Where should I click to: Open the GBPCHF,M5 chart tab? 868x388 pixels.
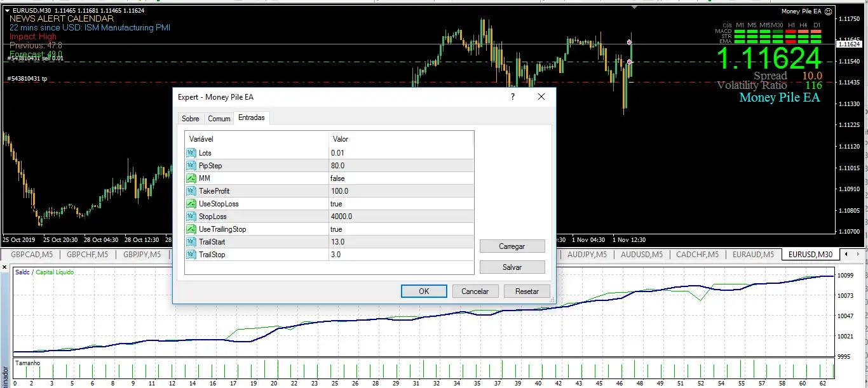[x=88, y=254]
